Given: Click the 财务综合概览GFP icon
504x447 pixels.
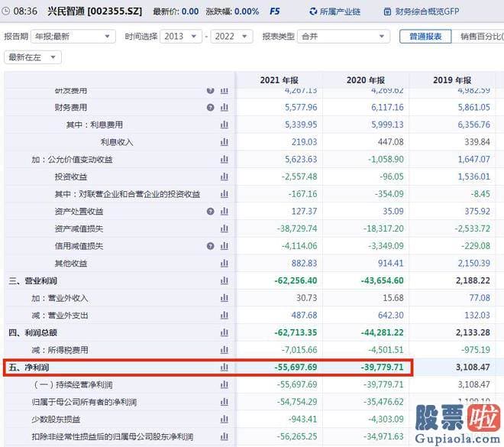Looking at the screenshot, I should click(x=388, y=12).
